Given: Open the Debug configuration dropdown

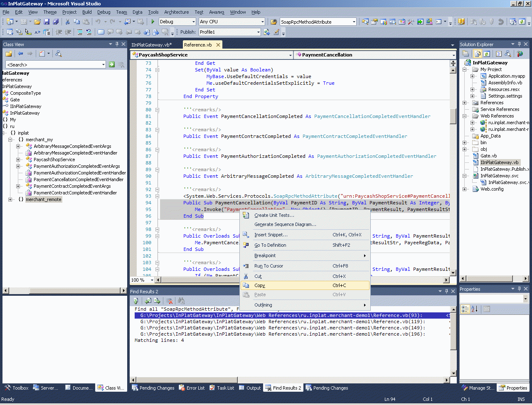Looking at the screenshot, I should (x=193, y=22).
